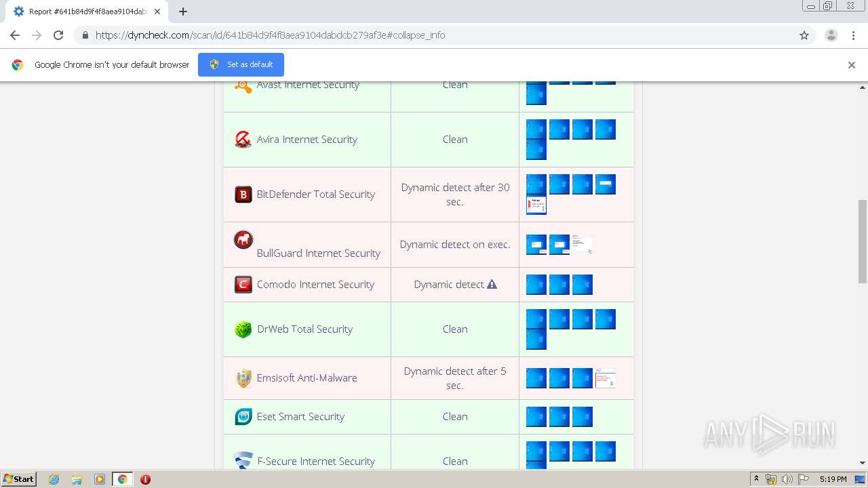Open the Action Center flag tray icon
The height and width of the screenshot is (488, 868).
tap(803, 479)
